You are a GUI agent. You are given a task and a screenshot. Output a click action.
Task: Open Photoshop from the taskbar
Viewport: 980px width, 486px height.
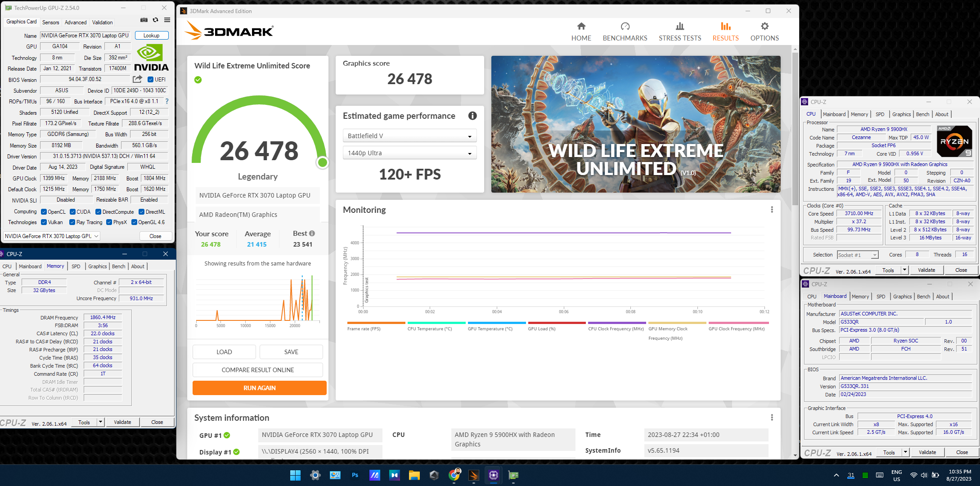(x=355, y=475)
